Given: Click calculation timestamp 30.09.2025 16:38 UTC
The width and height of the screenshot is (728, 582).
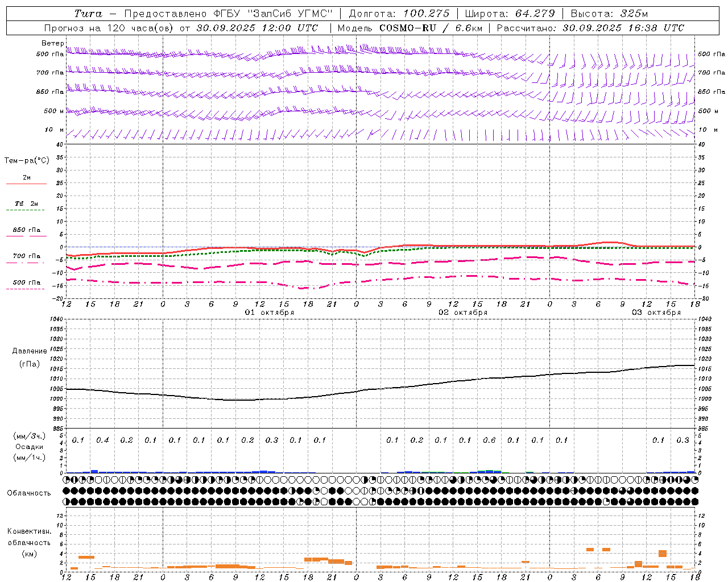Looking at the screenshot, I should click(x=623, y=28).
